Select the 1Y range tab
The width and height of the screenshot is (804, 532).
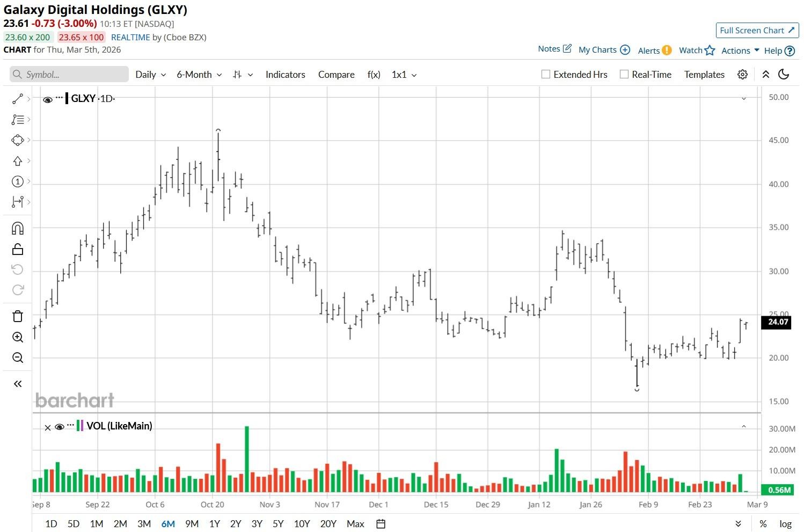pos(215,524)
